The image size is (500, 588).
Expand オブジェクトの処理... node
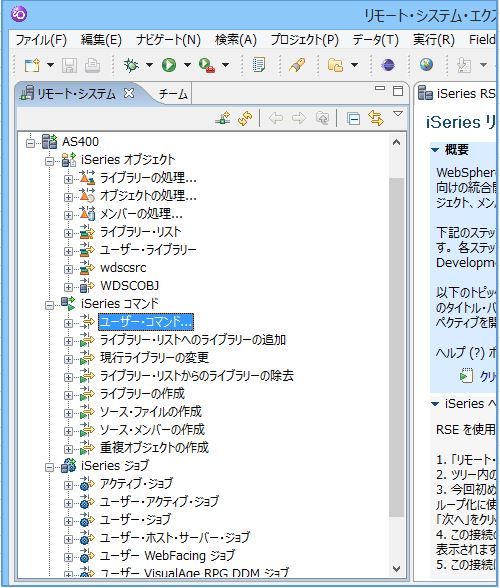coord(68,197)
